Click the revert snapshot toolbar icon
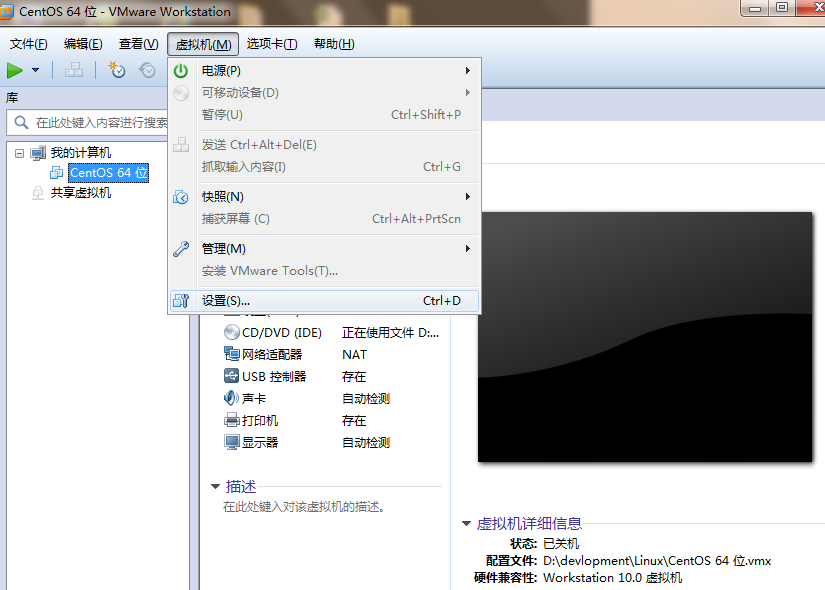 [147, 69]
